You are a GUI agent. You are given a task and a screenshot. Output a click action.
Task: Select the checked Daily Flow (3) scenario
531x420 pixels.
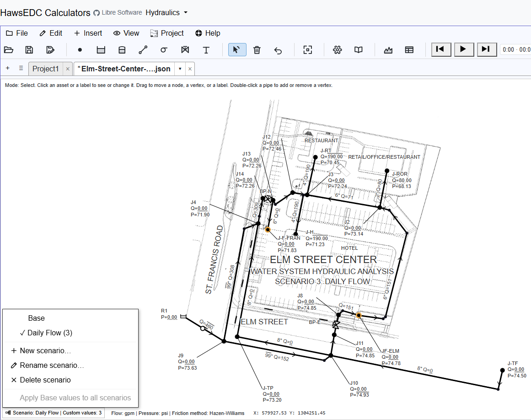[70, 333]
